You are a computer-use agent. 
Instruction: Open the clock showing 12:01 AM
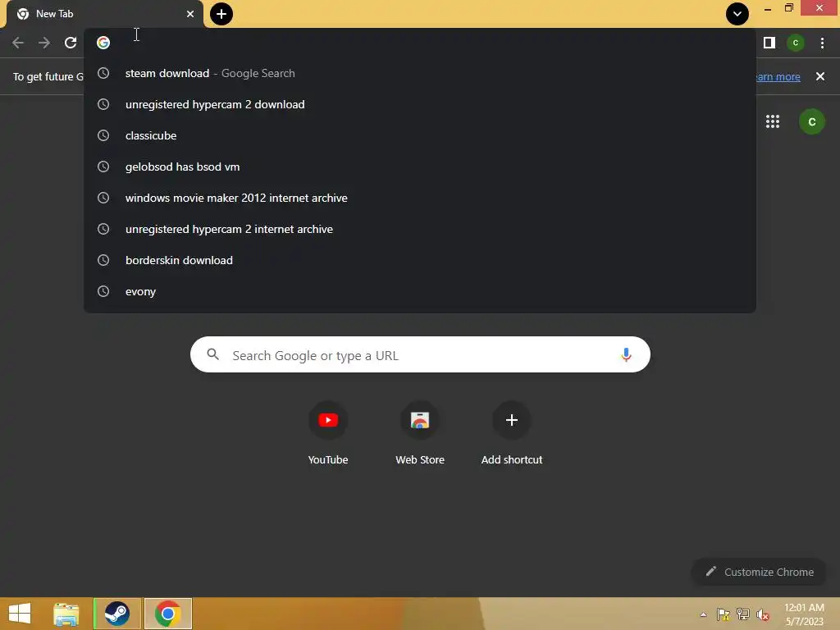(x=804, y=614)
